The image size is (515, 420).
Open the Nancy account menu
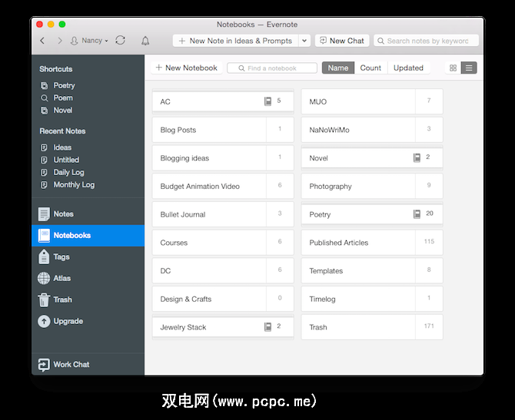pyautogui.click(x=89, y=41)
